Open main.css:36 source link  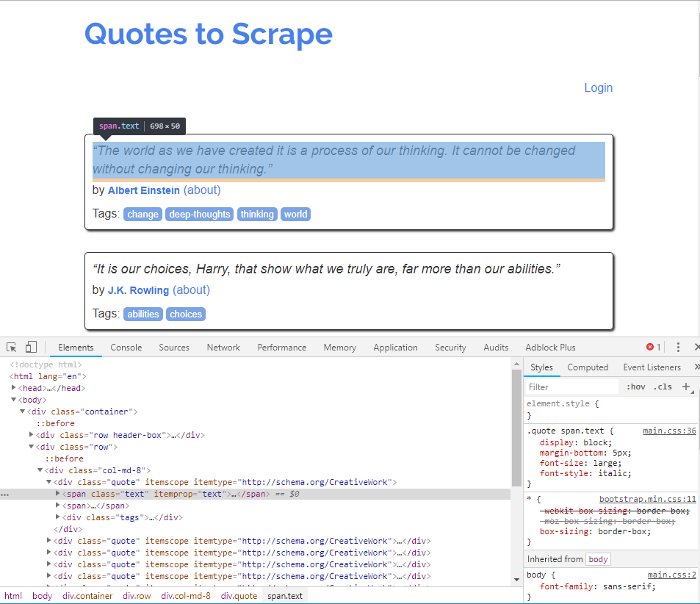coord(669,431)
